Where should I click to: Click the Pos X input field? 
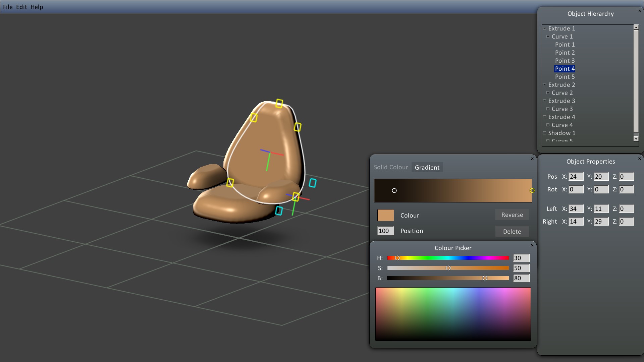point(576,177)
